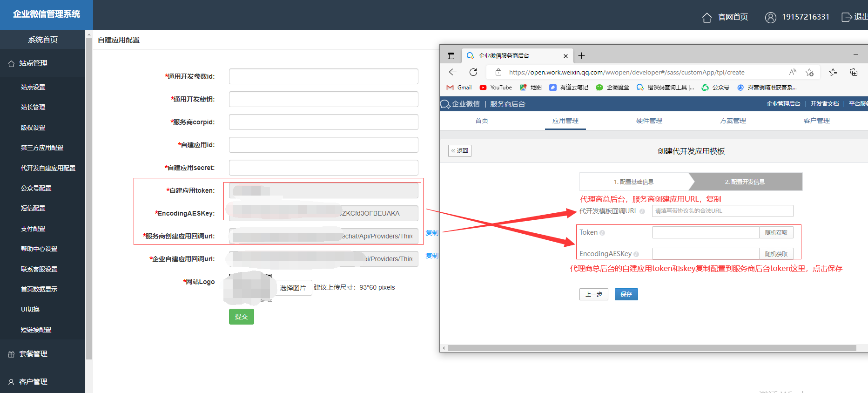868x393 pixels.
Task: Open YouTube bookmark
Action: click(496, 88)
